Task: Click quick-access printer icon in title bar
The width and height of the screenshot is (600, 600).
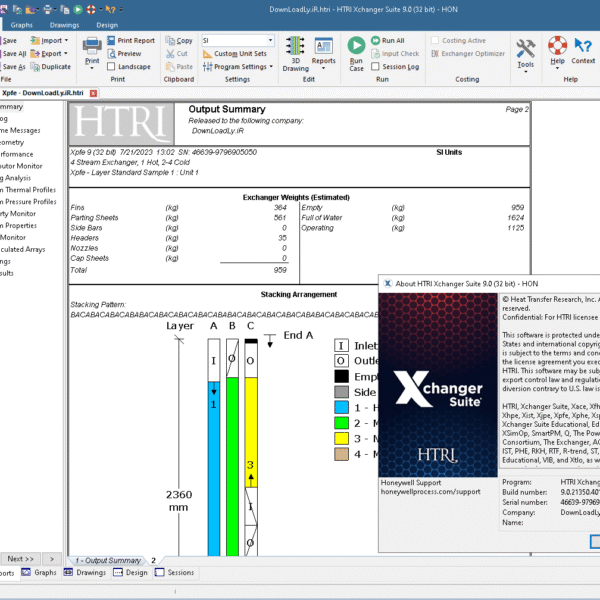Action: click(x=47, y=9)
